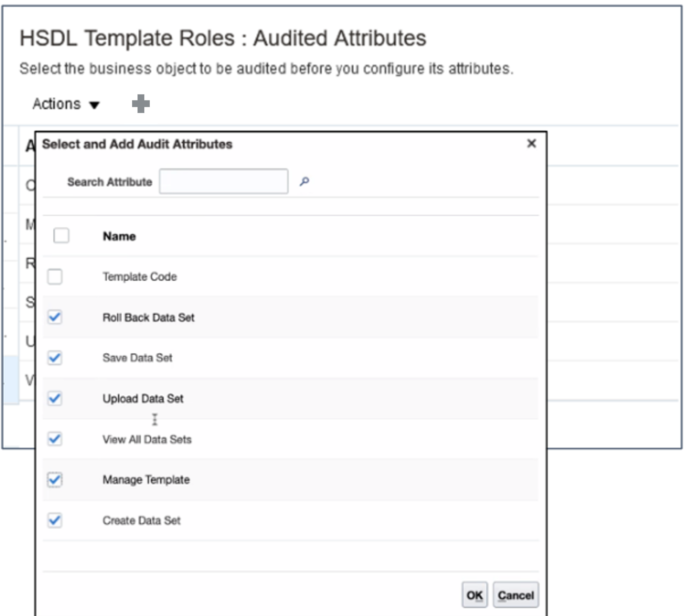The height and width of the screenshot is (616, 684).
Task: Click the plus icon to add attributes
Action: (x=141, y=103)
